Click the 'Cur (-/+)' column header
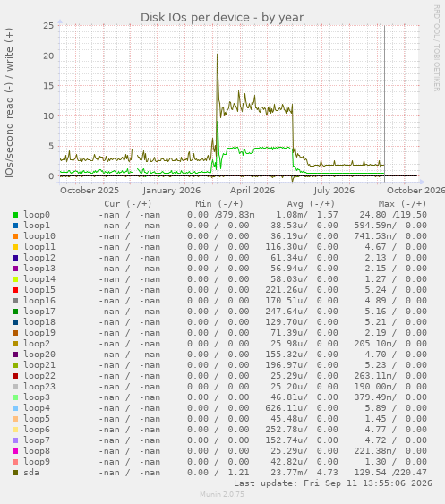This screenshot has width=445, height=504. click(x=128, y=204)
